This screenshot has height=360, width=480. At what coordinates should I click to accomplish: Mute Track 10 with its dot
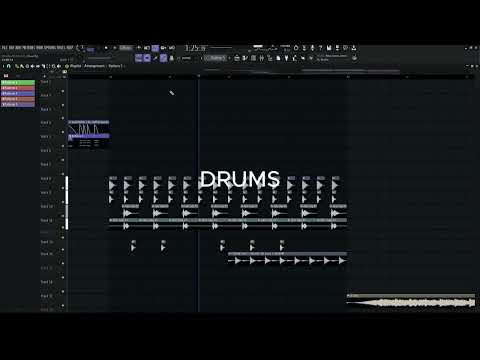[x=63, y=216]
